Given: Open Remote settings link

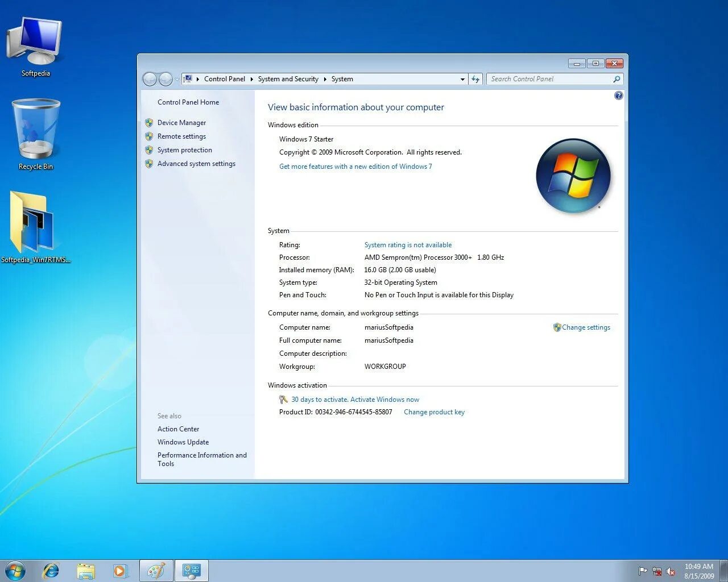Looking at the screenshot, I should pos(182,136).
